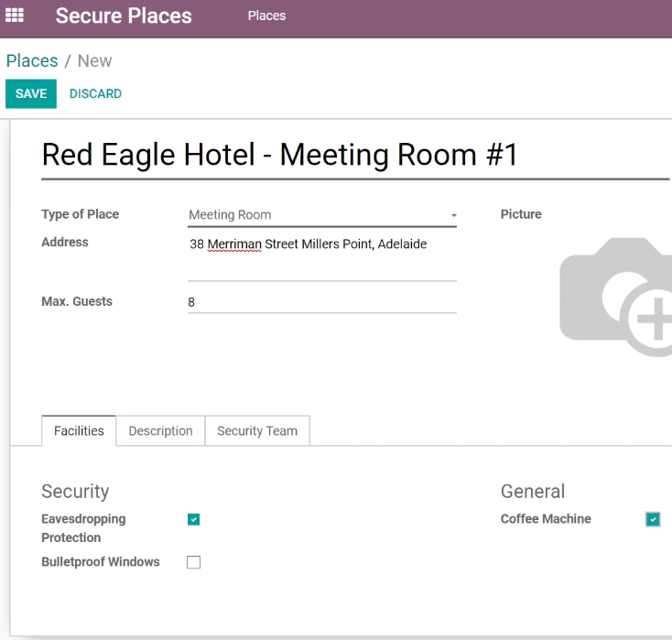Open the Security Team tab
The width and height of the screenshot is (672, 640).
click(x=257, y=431)
